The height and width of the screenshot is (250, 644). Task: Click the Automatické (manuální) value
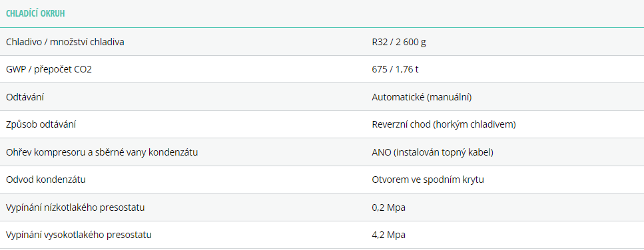coord(422,97)
